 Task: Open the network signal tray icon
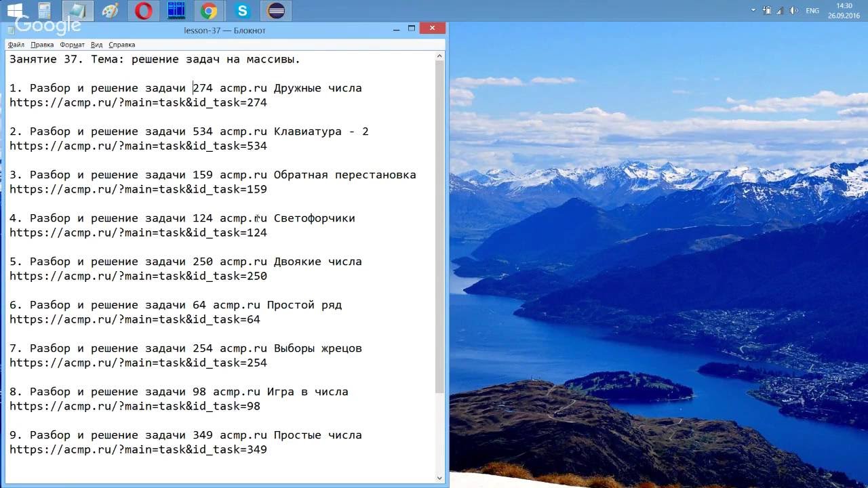pyautogui.click(x=781, y=10)
